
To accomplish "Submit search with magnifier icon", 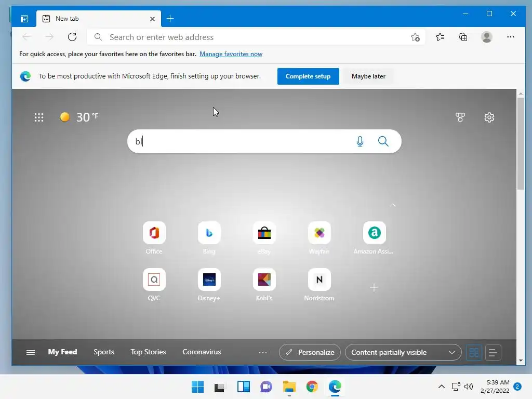I will pyautogui.click(x=383, y=141).
